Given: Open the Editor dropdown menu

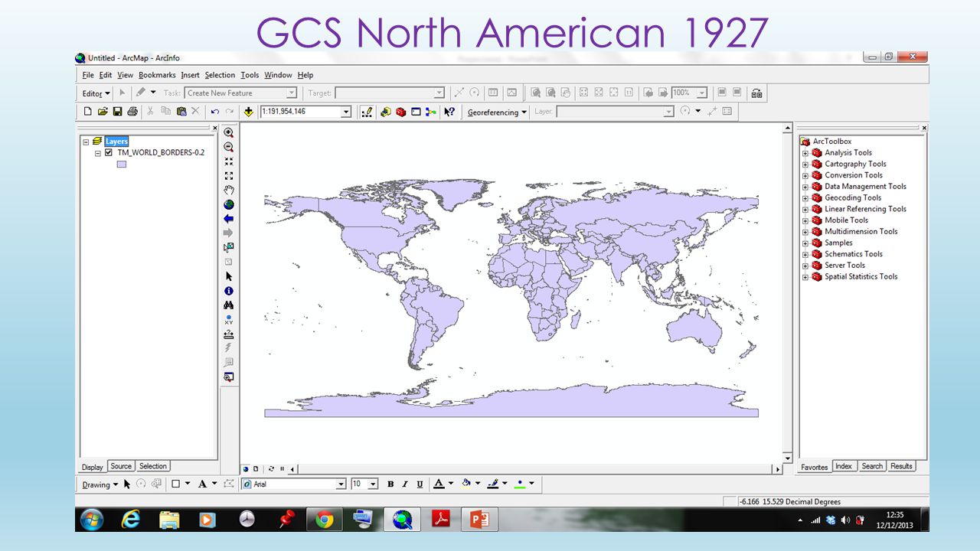Looking at the screenshot, I should point(96,93).
